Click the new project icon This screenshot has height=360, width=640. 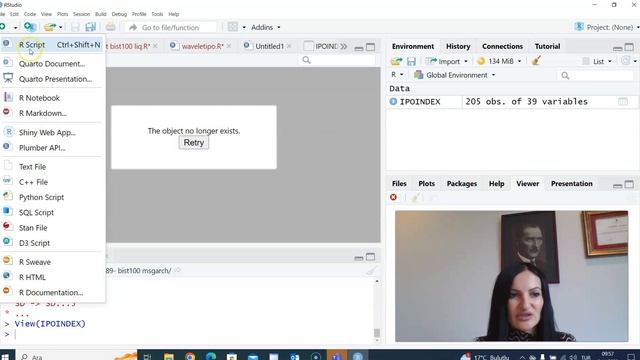[x=30, y=27]
